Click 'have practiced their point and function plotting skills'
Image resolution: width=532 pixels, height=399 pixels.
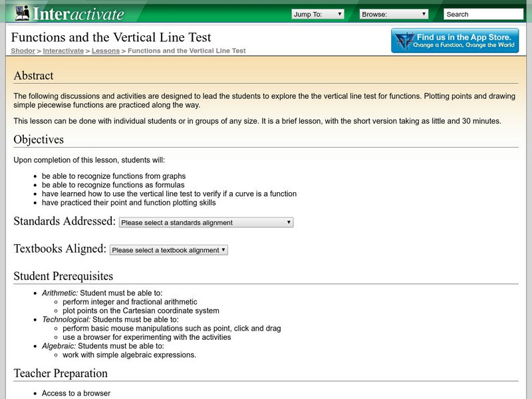click(128, 203)
